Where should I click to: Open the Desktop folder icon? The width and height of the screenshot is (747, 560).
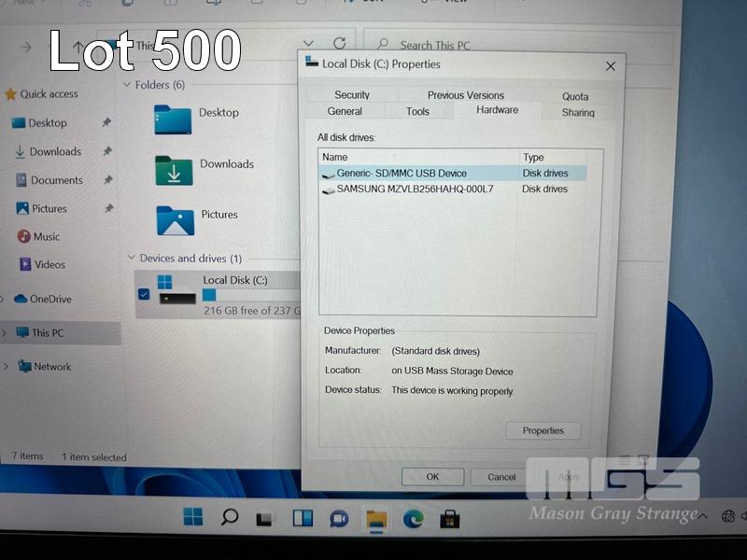[174, 119]
